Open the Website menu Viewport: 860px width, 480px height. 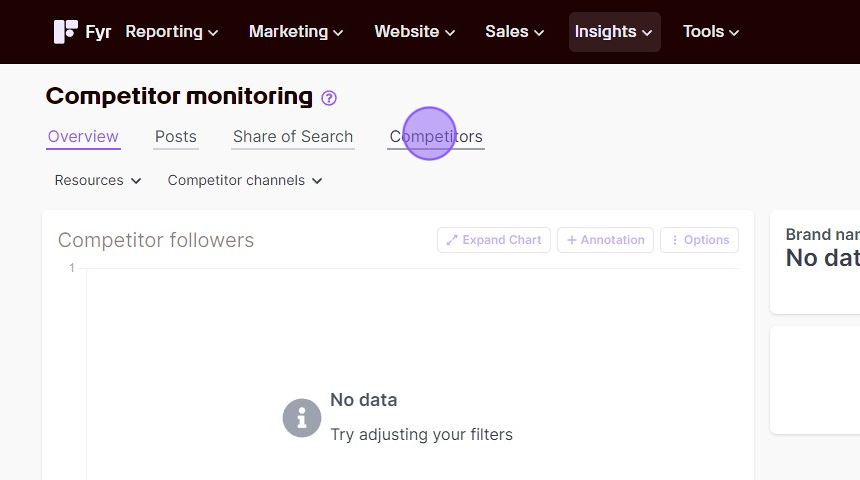pos(415,32)
